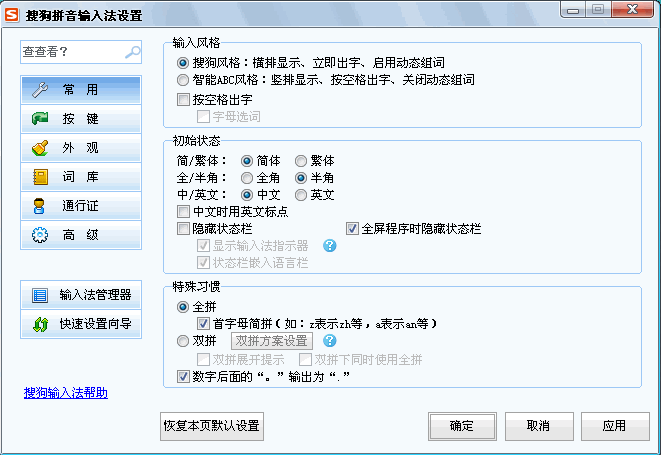Click help icon next to 双拼方案设置
661x455 pixels.
[329, 341]
